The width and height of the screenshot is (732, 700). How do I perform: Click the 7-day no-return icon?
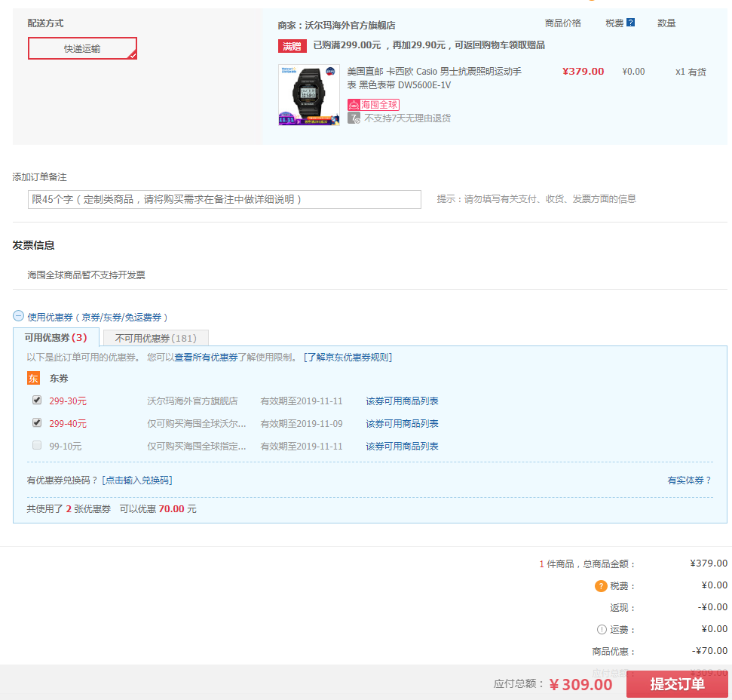coord(354,118)
